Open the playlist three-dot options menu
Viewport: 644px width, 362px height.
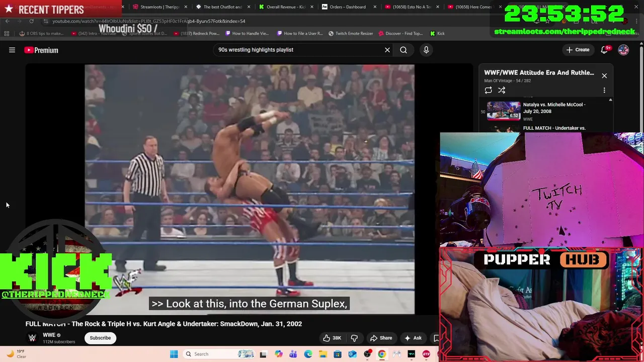coord(604,90)
